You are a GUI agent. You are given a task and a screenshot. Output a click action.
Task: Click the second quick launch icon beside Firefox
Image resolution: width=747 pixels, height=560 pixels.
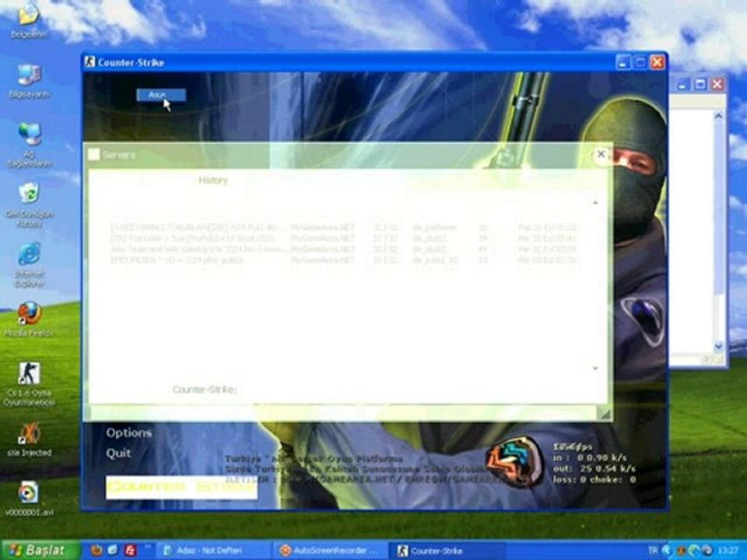pyautogui.click(x=113, y=551)
